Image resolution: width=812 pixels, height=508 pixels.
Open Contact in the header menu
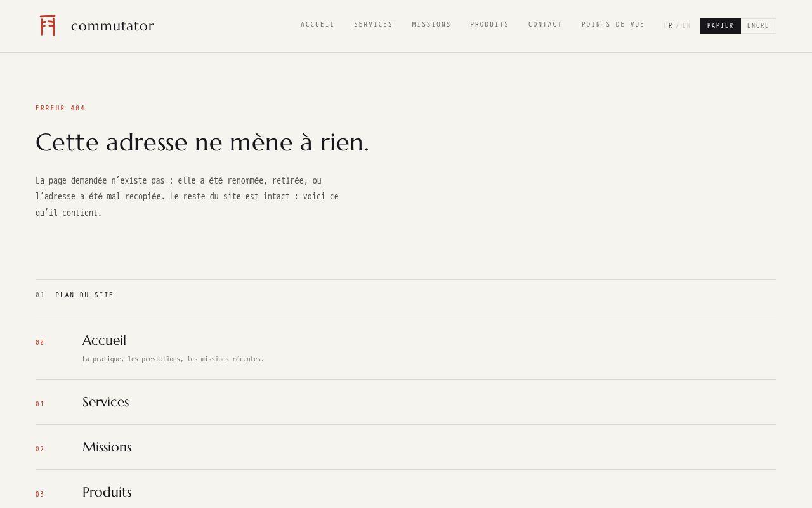pos(545,25)
